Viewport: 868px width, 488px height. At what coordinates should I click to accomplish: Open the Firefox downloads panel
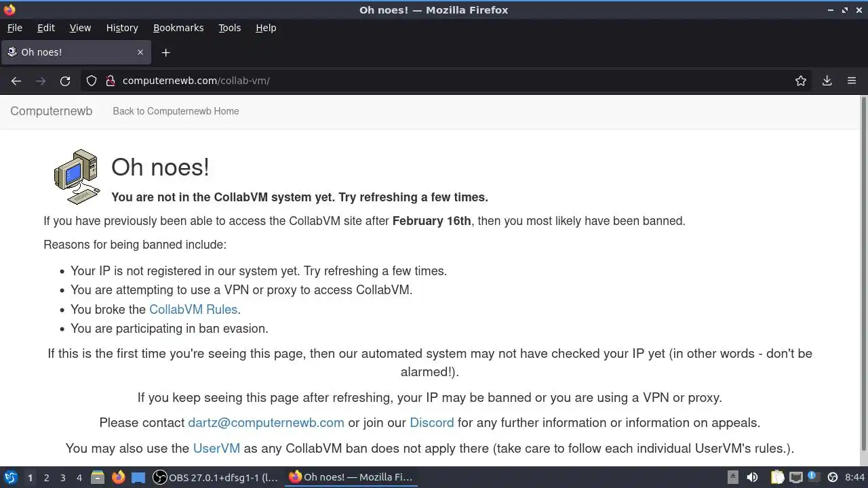click(x=827, y=81)
